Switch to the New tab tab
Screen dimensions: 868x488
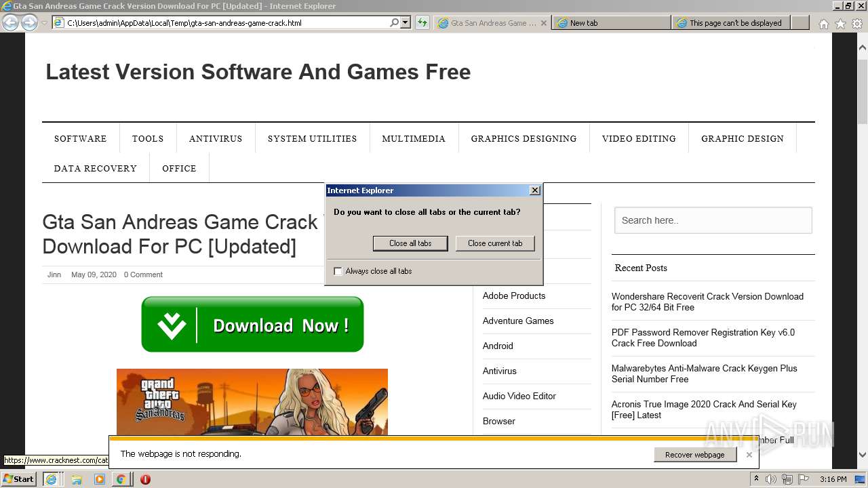tap(611, 23)
